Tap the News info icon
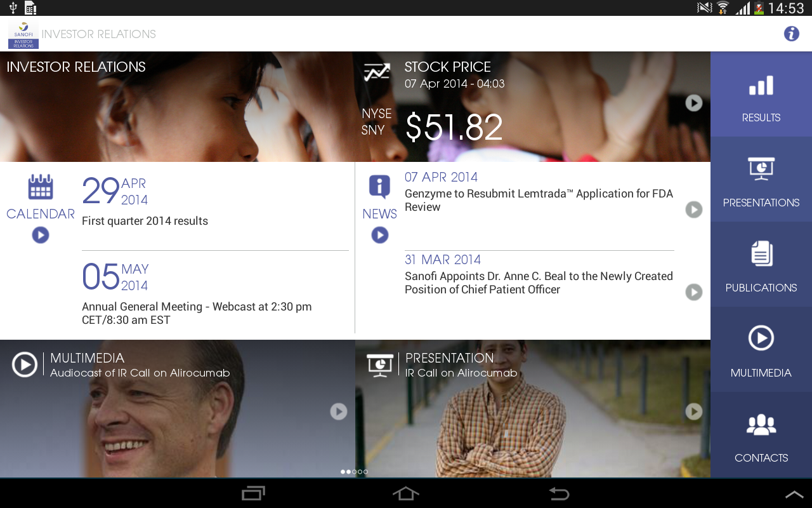Viewport: 812px width, 508px height. tap(379, 187)
